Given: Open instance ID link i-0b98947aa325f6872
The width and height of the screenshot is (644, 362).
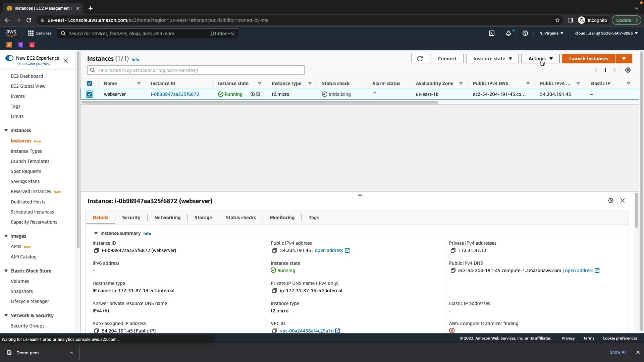Looking at the screenshot, I should 175,94.
